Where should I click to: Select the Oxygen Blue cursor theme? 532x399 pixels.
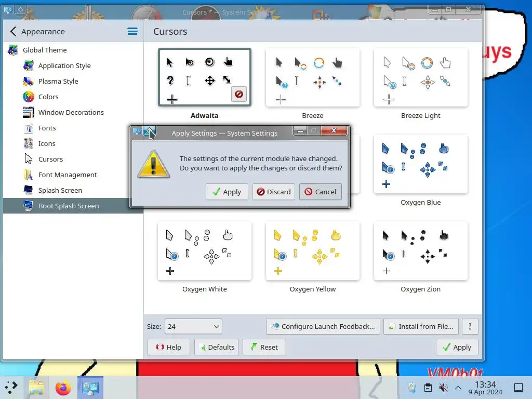(x=421, y=164)
